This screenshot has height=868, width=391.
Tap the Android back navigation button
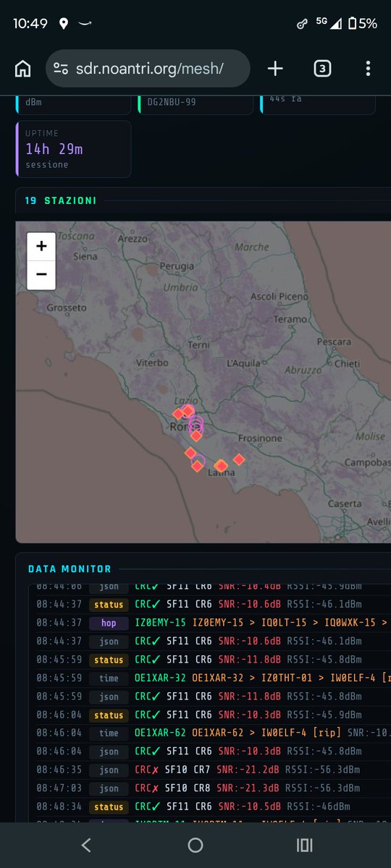86,845
